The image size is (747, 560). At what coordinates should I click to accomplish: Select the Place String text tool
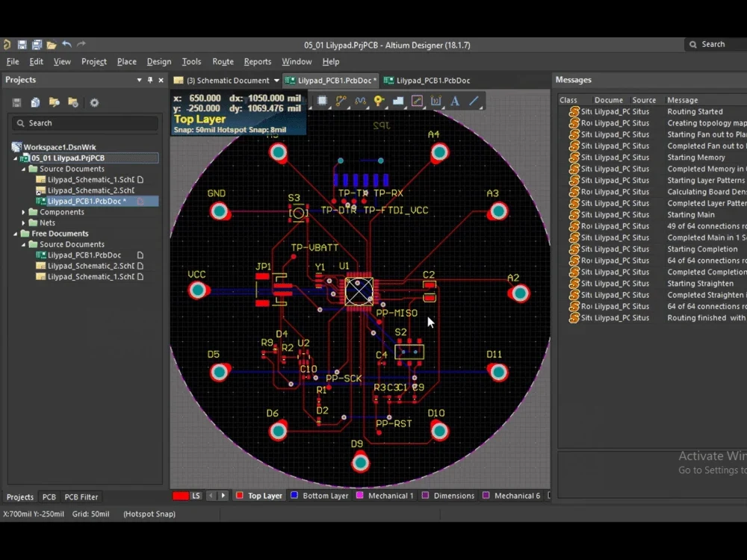point(456,99)
